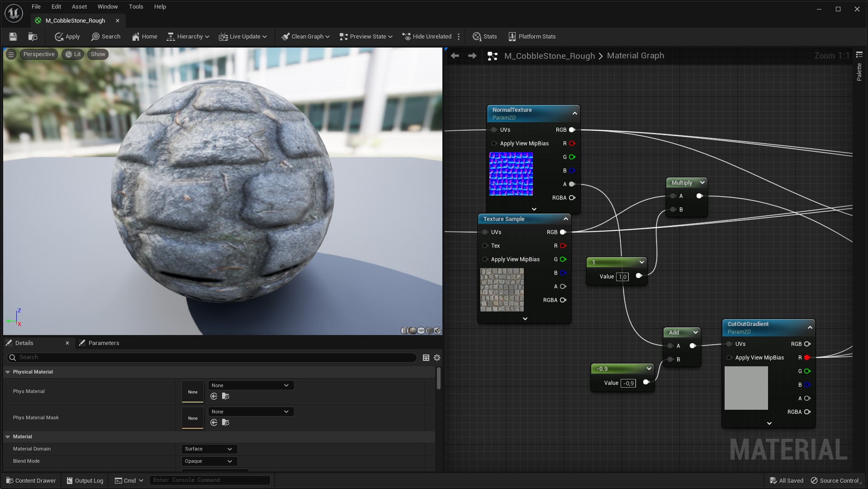Open the Window menu
This screenshot has width=868, height=489.
(107, 6)
